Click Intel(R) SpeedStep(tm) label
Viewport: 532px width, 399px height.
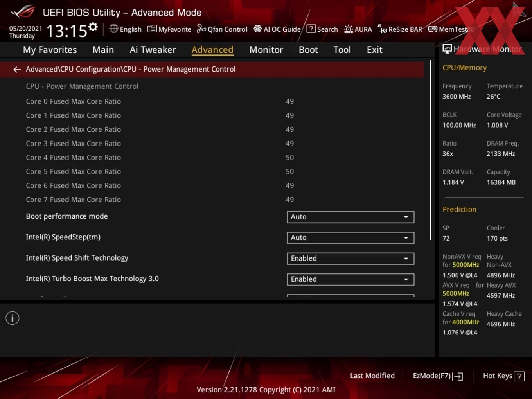63,237
